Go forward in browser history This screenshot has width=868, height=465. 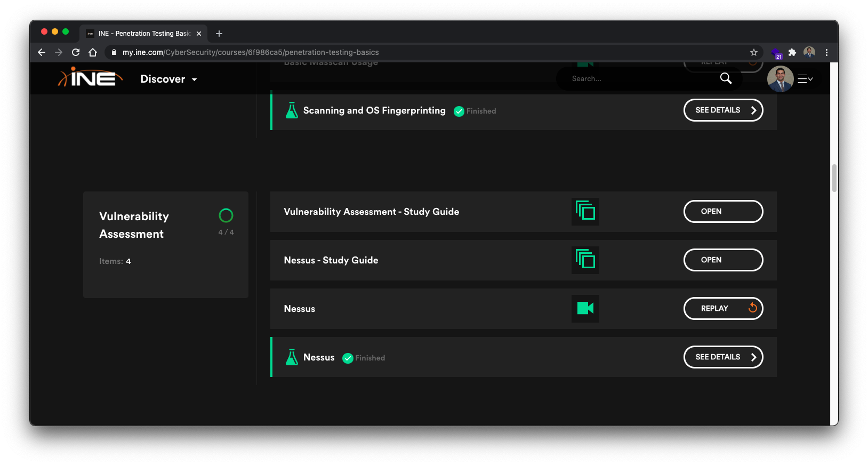point(59,52)
